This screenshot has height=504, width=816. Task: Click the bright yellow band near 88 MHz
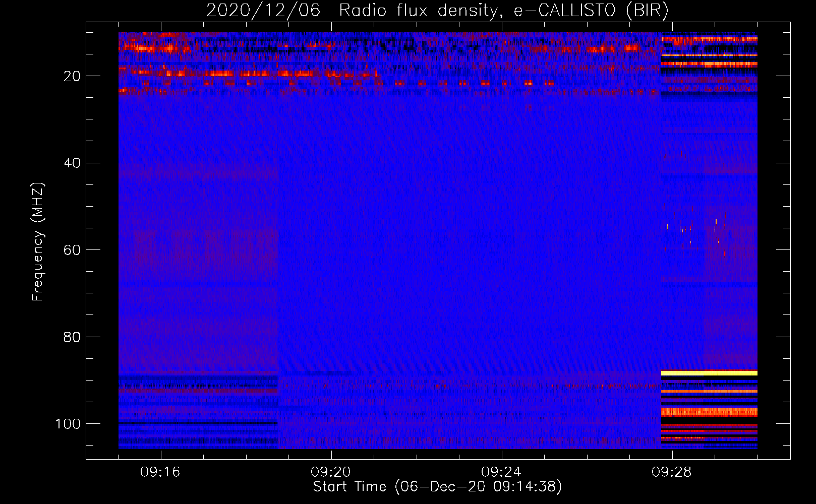pos(709,373)
